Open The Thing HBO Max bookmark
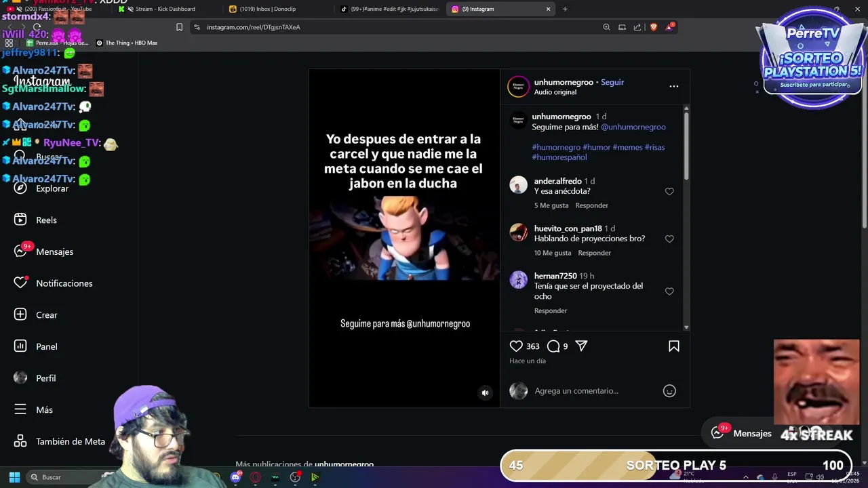This screenshot has height=488, width=868. click(127, 43)
